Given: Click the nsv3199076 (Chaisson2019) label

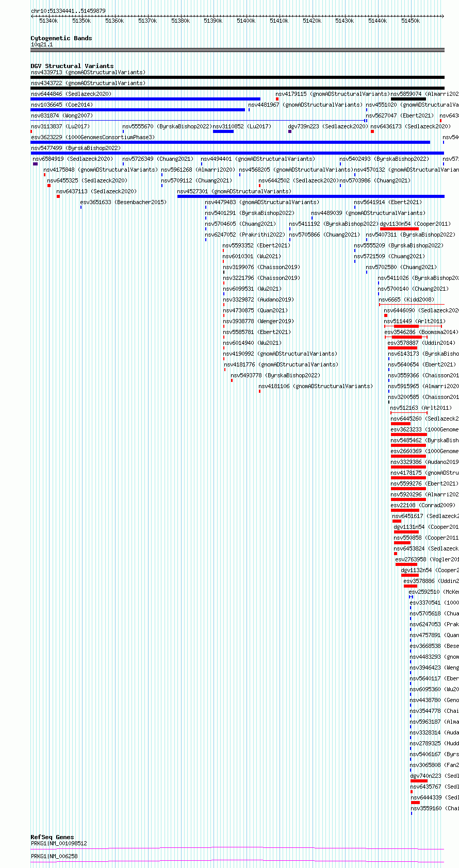Looking at the screenshot, I should click(x=261, y=267).
